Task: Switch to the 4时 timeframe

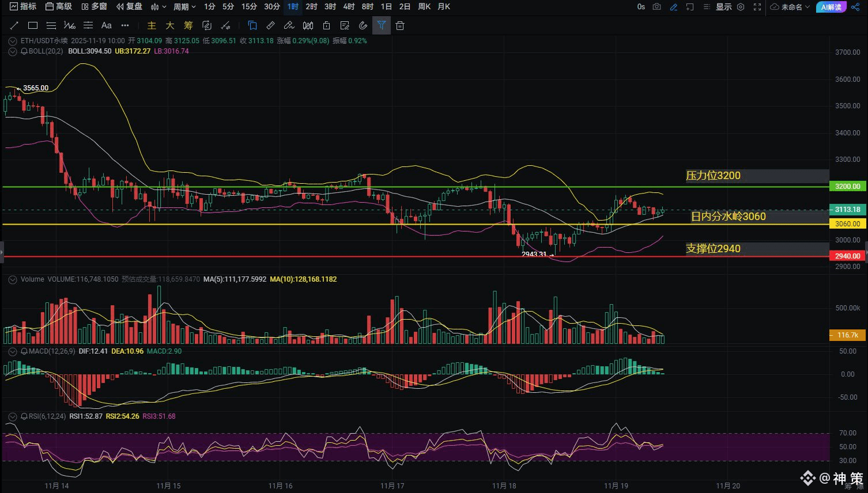Action: 349,7
